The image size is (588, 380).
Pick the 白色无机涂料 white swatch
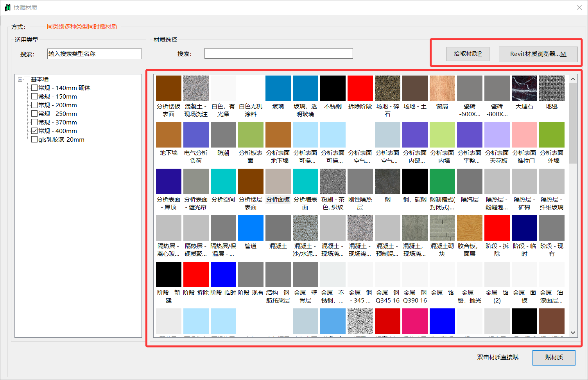[x=251, y=88]
